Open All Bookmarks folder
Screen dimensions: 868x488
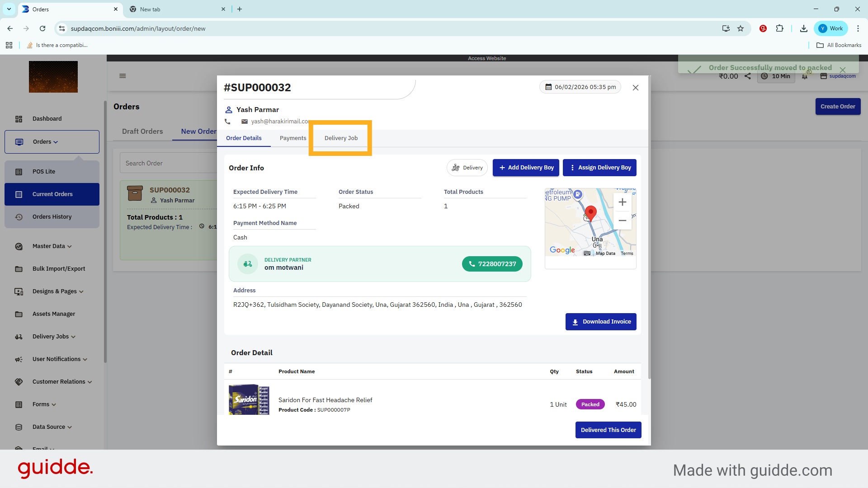click(x=839, y=45)
